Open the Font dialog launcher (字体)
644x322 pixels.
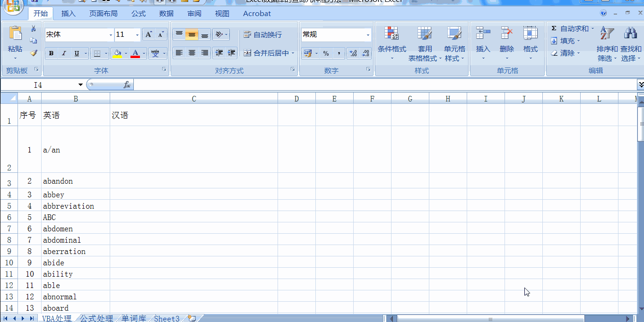click(165, 70)
